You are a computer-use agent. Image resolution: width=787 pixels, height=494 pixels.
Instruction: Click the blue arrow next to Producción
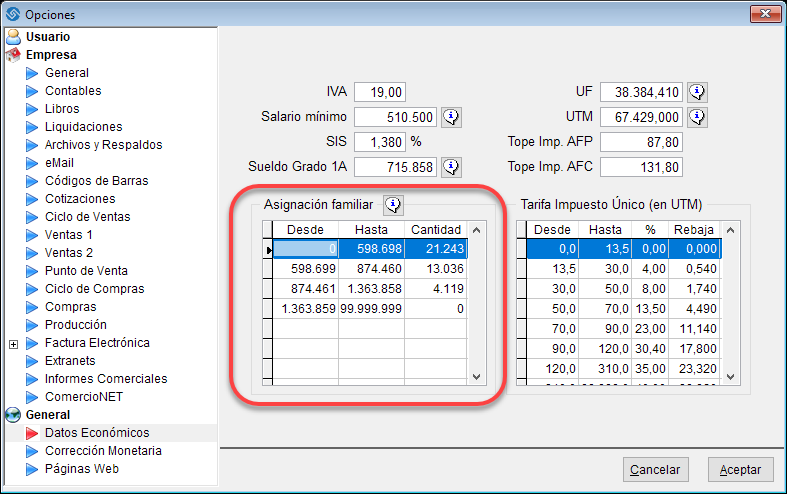[32, 325]
